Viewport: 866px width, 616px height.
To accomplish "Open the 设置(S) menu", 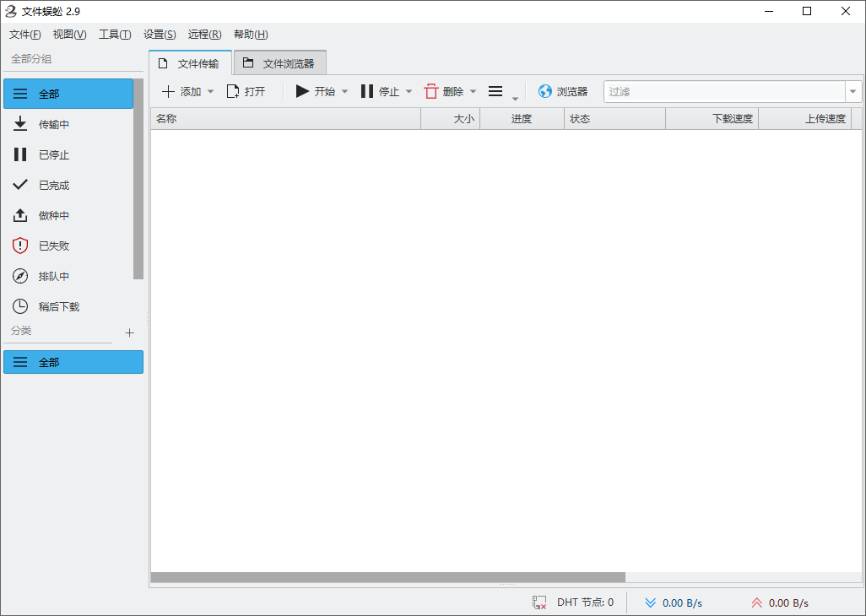I will 160,35.
